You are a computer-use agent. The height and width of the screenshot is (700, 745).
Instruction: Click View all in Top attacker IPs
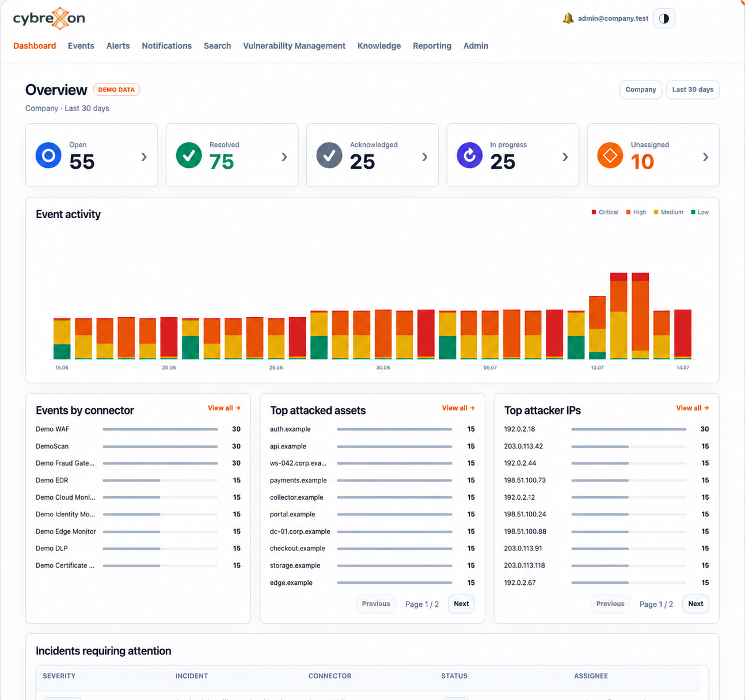pyautogui.click(x=693, y=408)
